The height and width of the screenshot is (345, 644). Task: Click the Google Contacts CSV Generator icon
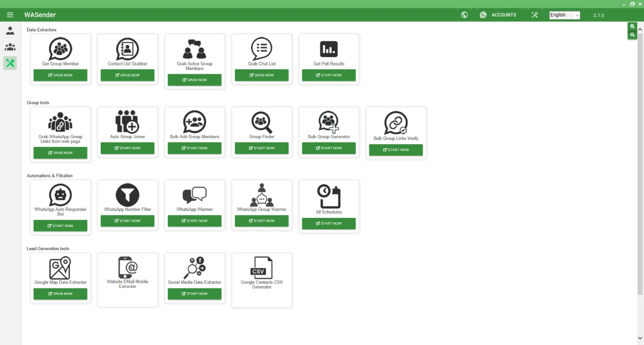click(x=262, y=268)
